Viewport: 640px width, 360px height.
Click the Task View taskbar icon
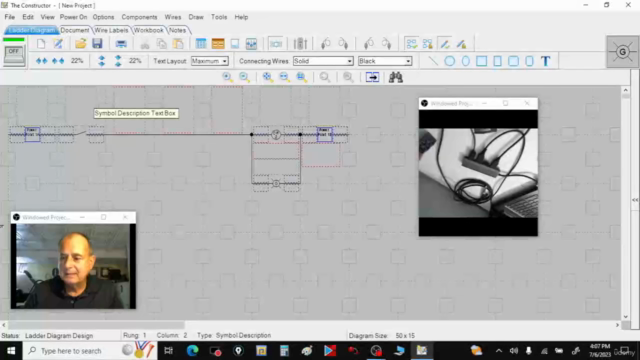point(168,351)
